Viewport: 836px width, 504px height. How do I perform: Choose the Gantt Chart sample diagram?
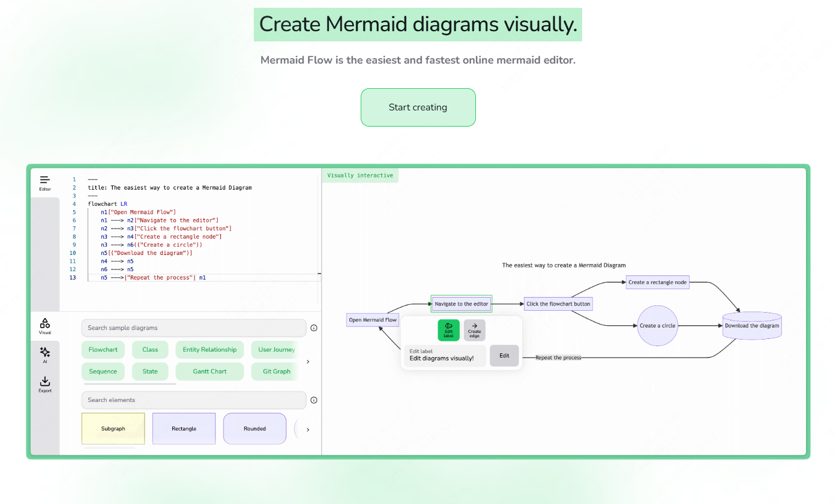pyautogui.click(x=209, y=371)
